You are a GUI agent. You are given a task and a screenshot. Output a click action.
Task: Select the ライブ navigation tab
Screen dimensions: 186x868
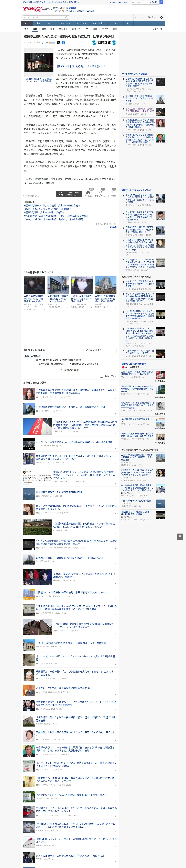(x=49, y=24)
